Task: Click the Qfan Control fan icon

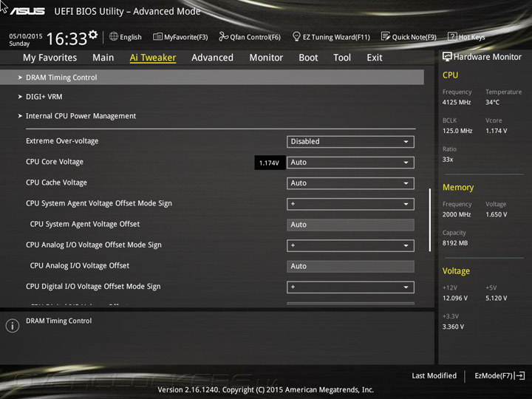Action: tap(223, 36)
